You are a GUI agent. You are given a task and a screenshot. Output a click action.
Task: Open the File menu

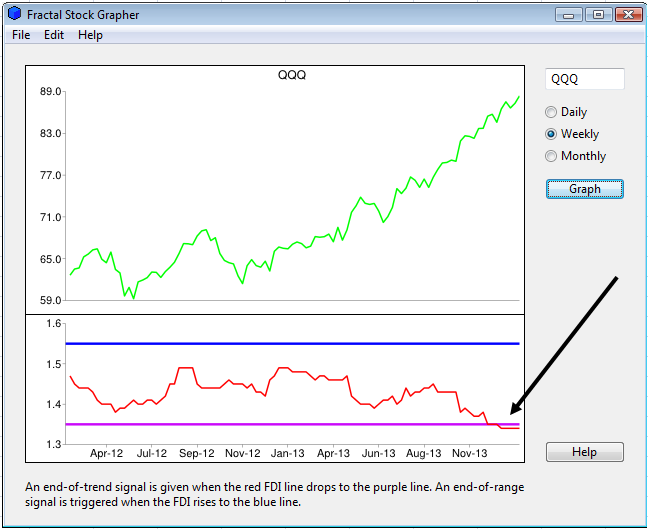[x=21, y=35]
